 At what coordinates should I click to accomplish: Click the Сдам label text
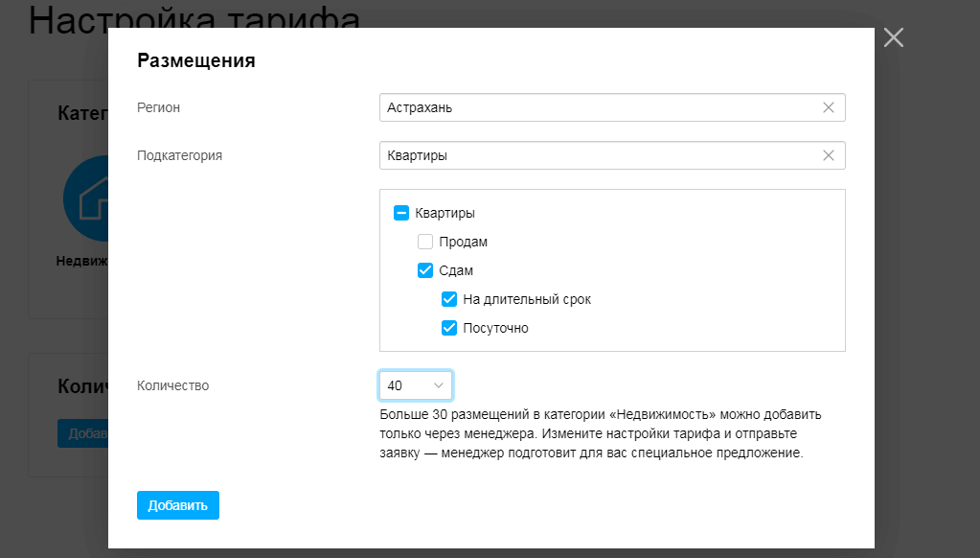(x=456, y=270)
